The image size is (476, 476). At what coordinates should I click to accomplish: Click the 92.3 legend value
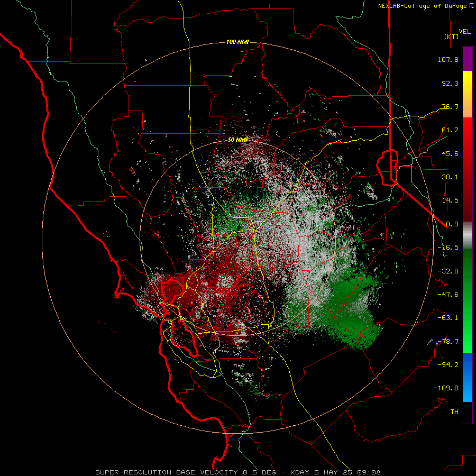click(x=450, y=83)
